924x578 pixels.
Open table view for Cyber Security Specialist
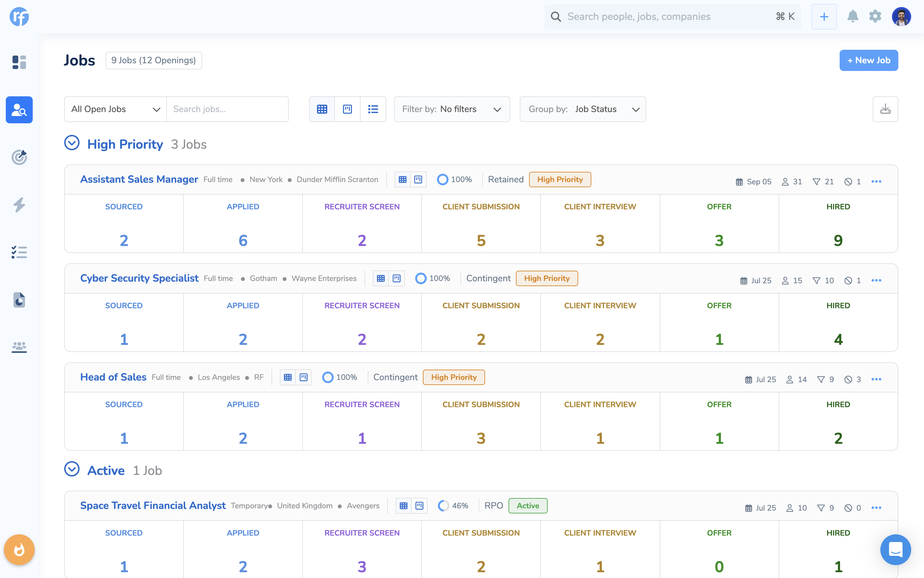point(381,279)
